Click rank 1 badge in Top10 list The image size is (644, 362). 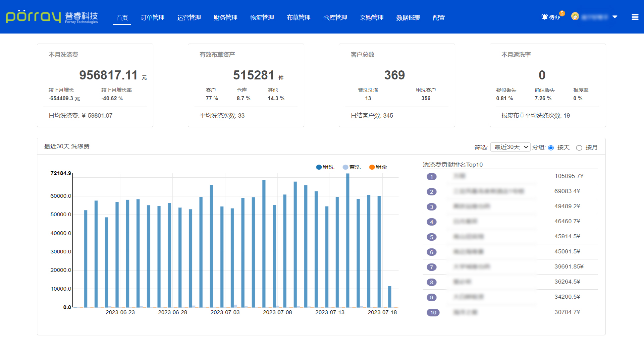431,177
